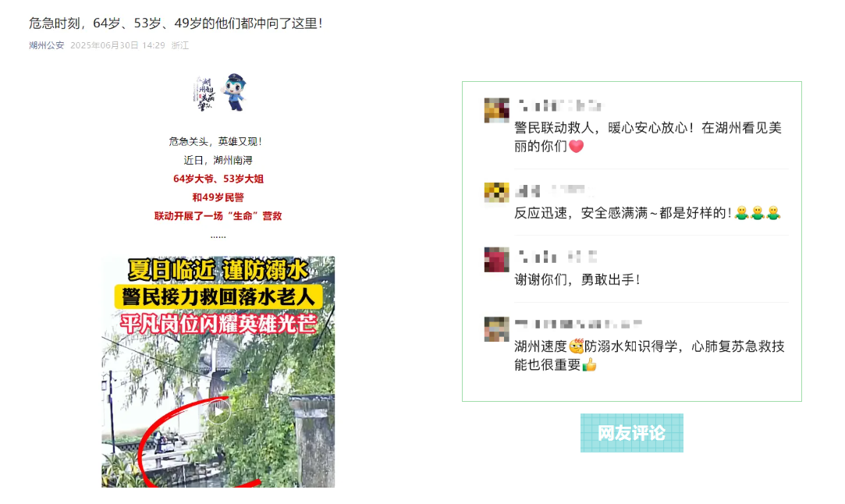Play the drowning rescue video
This screenshot has width=845, height=504.
(x=218, y=413)
